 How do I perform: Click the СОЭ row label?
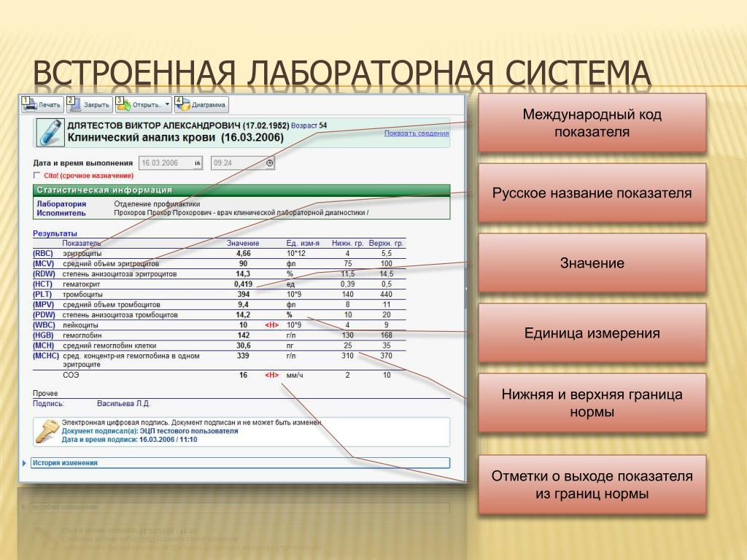pyautogui.click(x=71, y=376)
